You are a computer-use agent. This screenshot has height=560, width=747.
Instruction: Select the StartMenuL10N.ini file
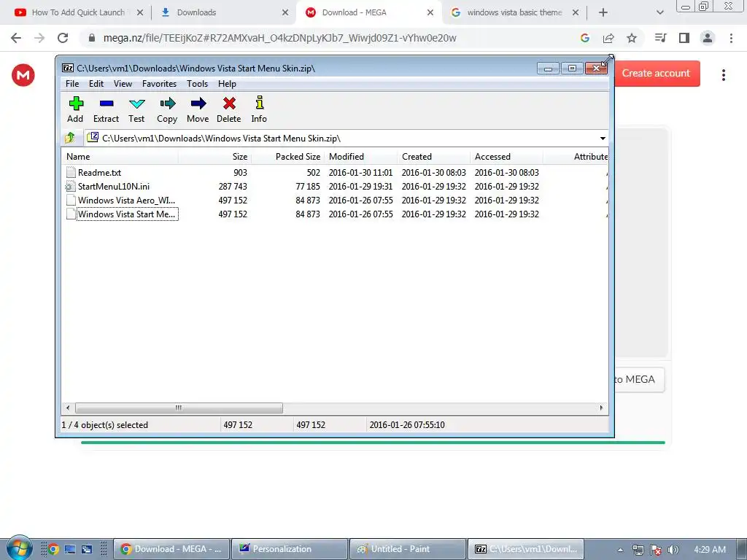tap(113, 186)
